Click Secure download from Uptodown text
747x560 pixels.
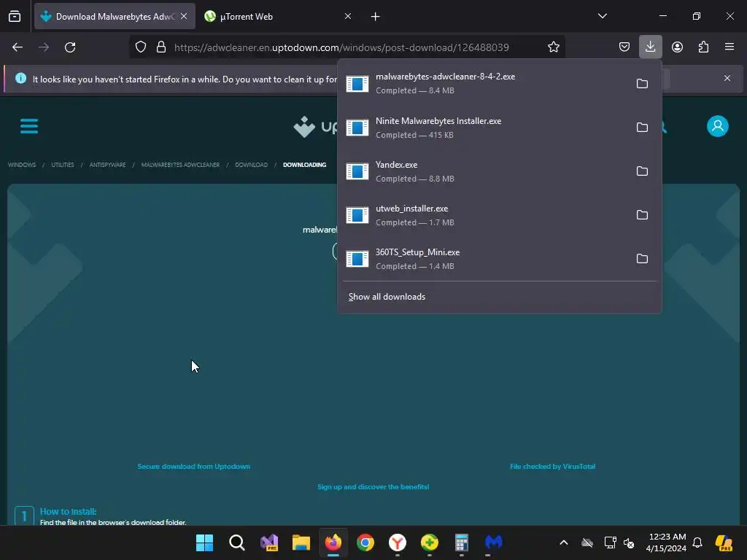coord(193,466)
